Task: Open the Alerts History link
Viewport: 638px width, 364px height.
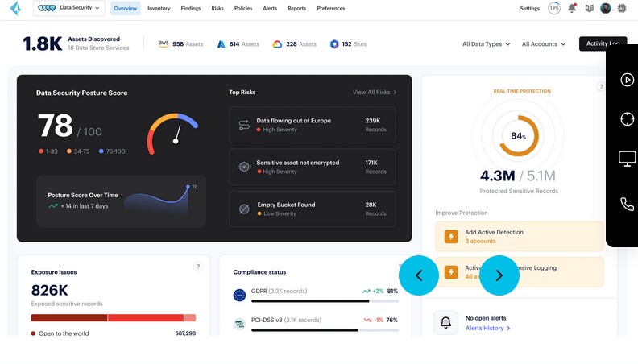Action: (x=487, y=328)
